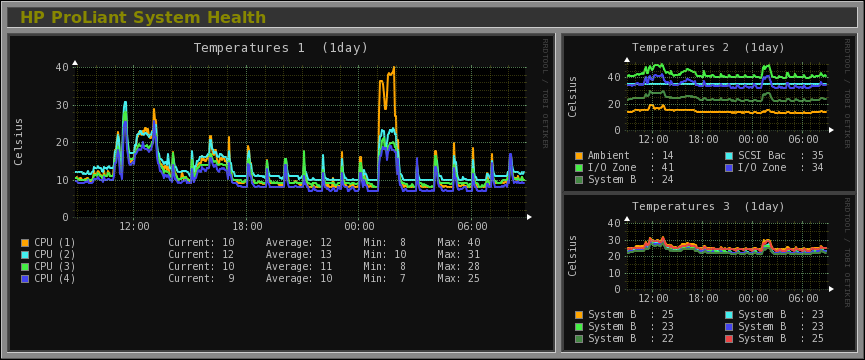Click the red System B legend swatch
Image resolution: width=865 pixels, height=360 pixels.
(729, 338)
